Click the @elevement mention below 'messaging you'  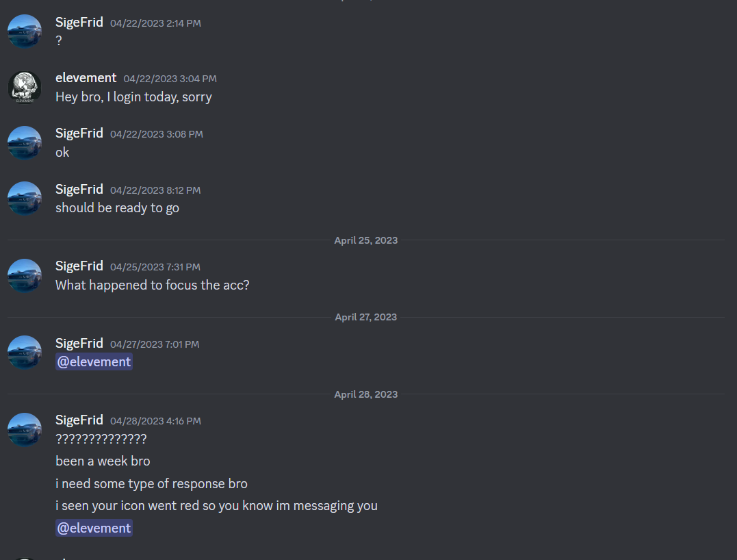[94, 528]
